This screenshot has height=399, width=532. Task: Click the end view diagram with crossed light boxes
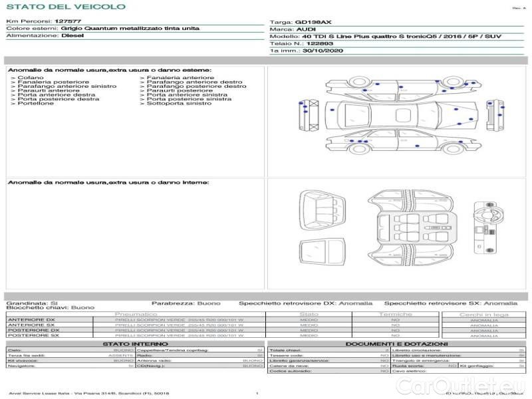(x=309, y=115)
